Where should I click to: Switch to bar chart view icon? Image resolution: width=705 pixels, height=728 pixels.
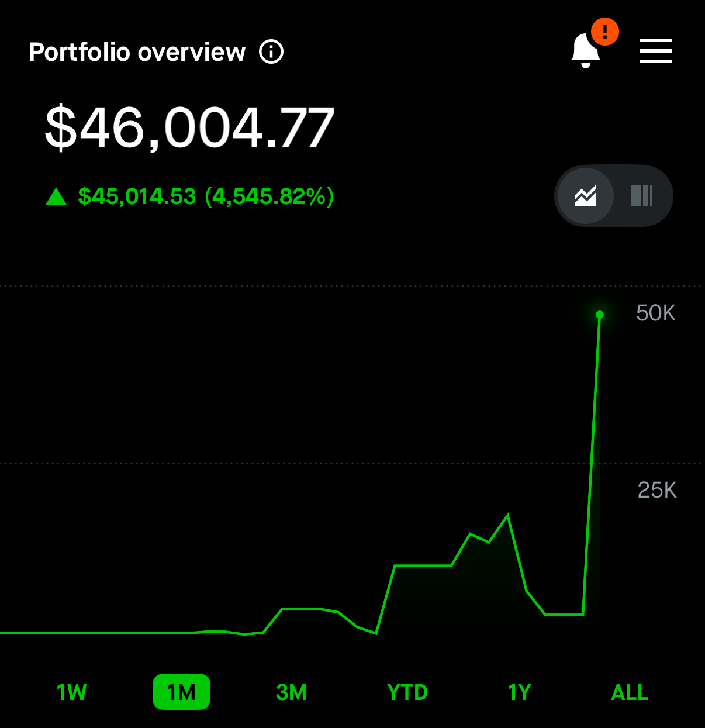[x=642, y=196]
